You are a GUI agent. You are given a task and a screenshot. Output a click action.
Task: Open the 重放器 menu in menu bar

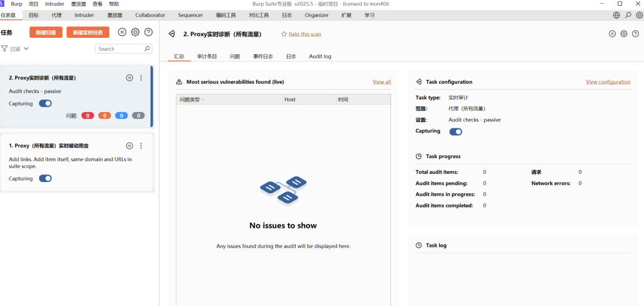click(x=79, y=4)
